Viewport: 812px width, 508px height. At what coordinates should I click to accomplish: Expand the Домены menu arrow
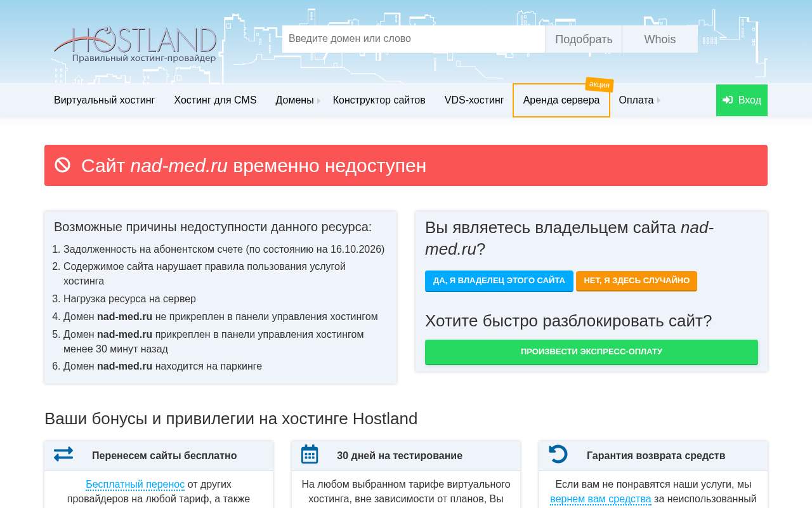point(318,100)
